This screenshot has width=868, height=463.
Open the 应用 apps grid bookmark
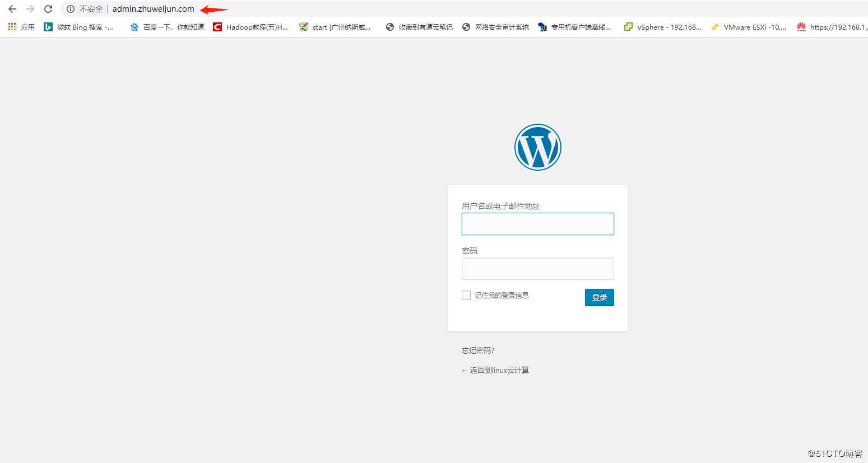pyautogui.click(x=21, y=27)
